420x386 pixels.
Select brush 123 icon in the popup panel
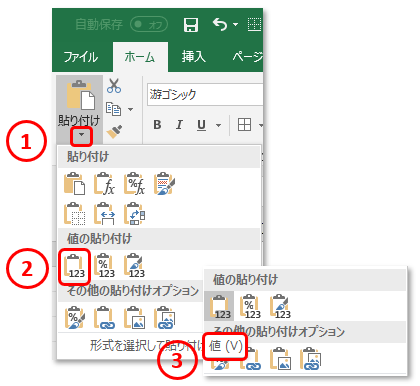coord(280,307)
